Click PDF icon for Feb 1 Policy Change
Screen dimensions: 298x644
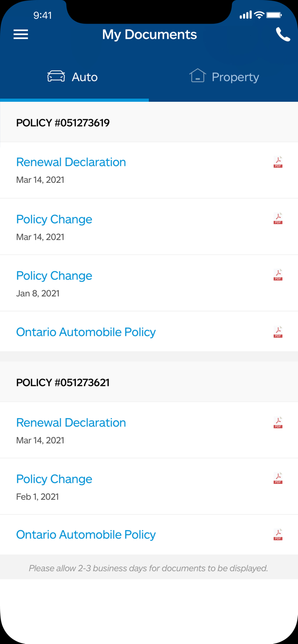tap(278, 478)
